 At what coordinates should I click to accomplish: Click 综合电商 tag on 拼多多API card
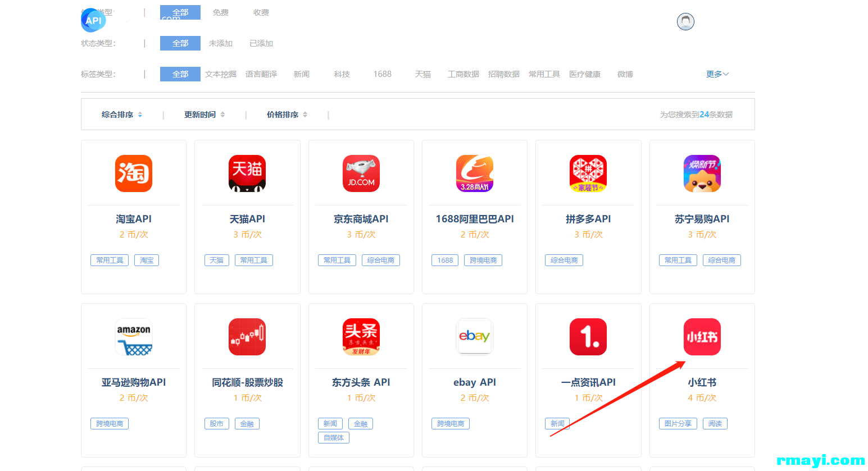564,260
